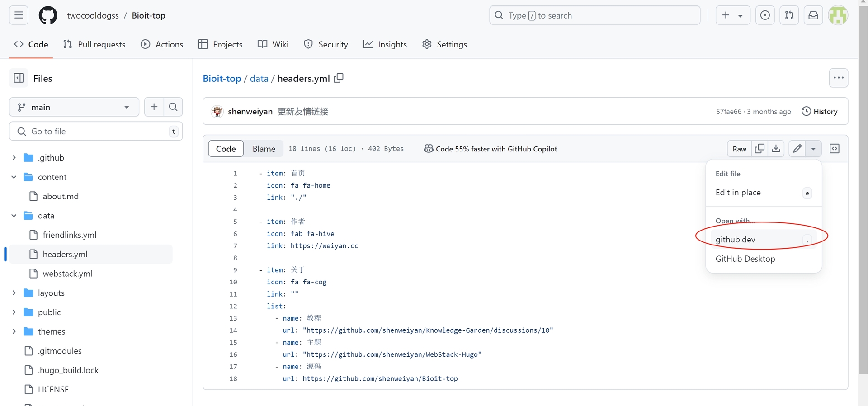Collapse the file tree side panel

[19, 78]
